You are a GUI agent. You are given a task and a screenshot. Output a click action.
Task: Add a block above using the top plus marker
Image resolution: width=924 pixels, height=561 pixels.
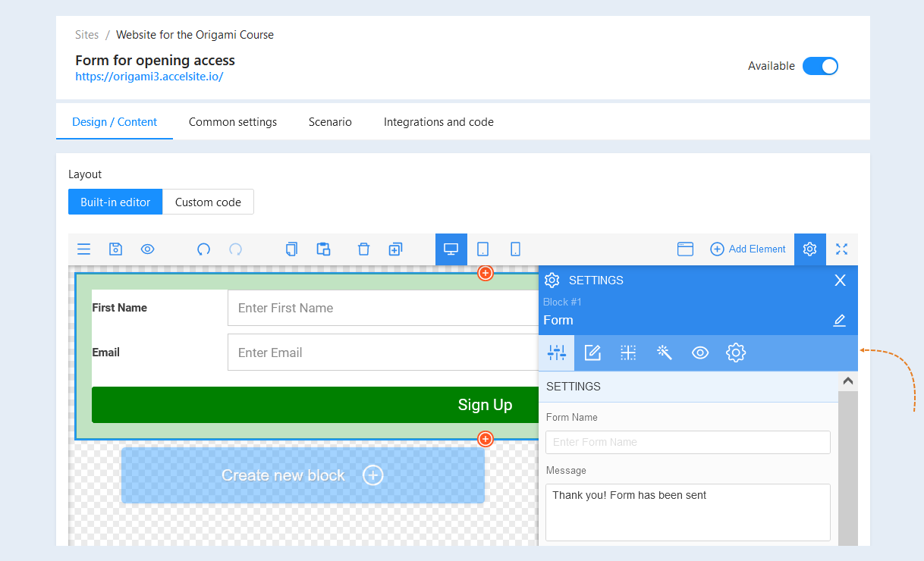tap(486, 273)
